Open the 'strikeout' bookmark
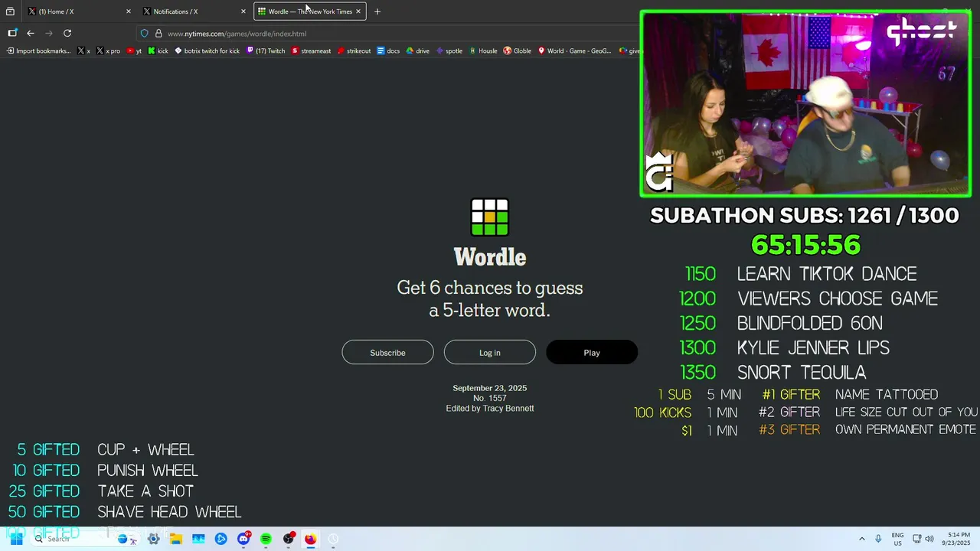 tap(354, 51)
